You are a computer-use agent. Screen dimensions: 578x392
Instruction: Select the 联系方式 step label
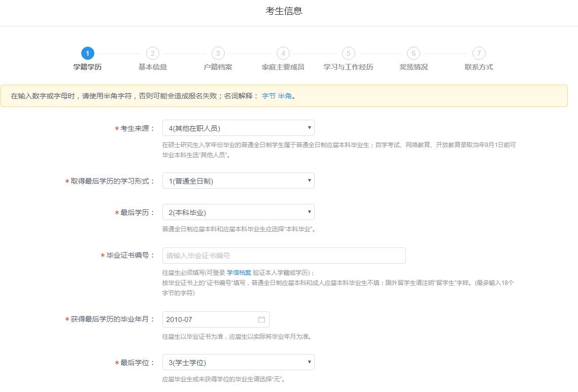479,67
